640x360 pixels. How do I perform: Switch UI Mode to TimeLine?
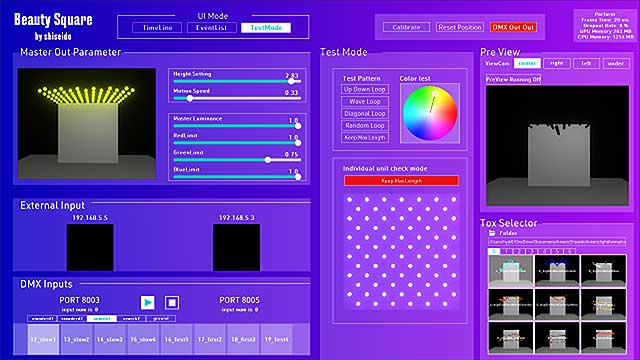point(157,28)
